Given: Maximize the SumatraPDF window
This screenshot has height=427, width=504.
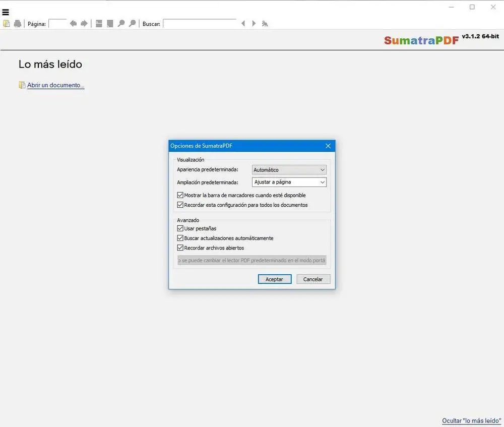Looking at the screenshot, I should pos(472,7).
